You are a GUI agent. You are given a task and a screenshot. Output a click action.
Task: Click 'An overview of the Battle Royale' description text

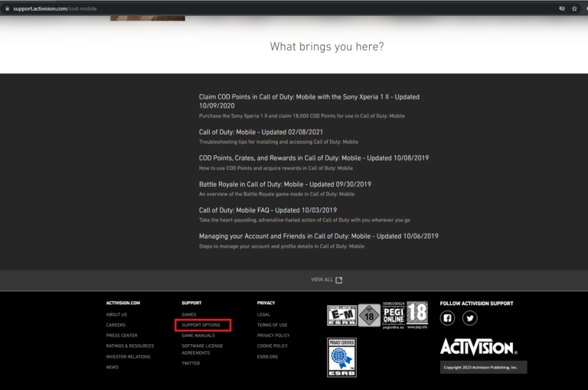tap(276, 194)
